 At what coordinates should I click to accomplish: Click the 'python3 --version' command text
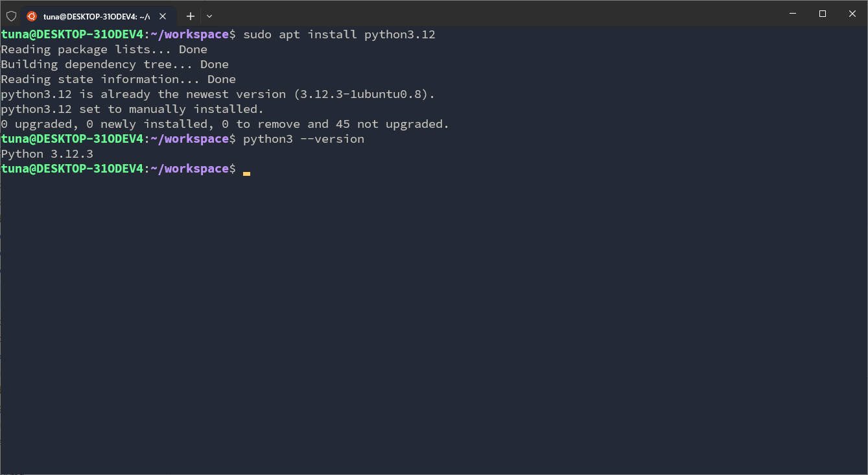tap(303, 139)
